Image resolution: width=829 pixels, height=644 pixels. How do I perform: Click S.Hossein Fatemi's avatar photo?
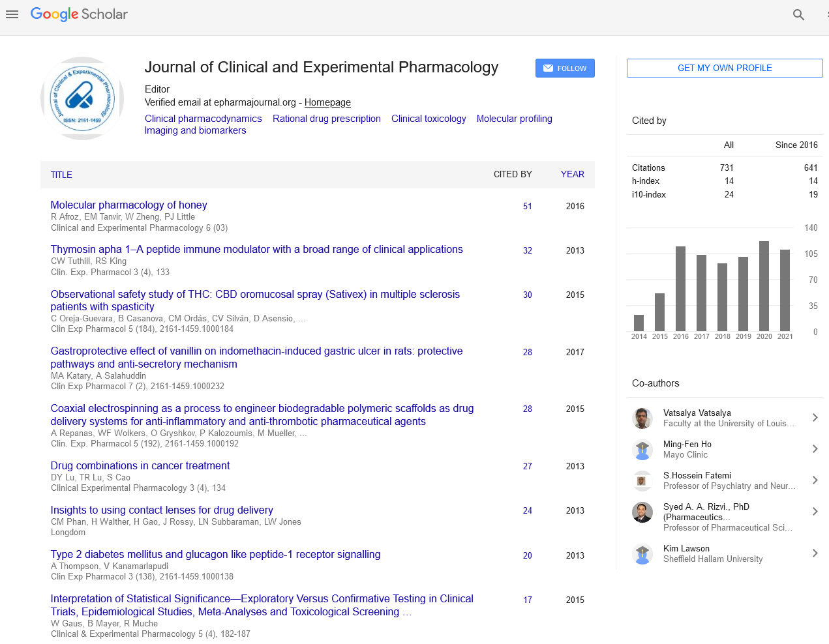click(642, 480)
